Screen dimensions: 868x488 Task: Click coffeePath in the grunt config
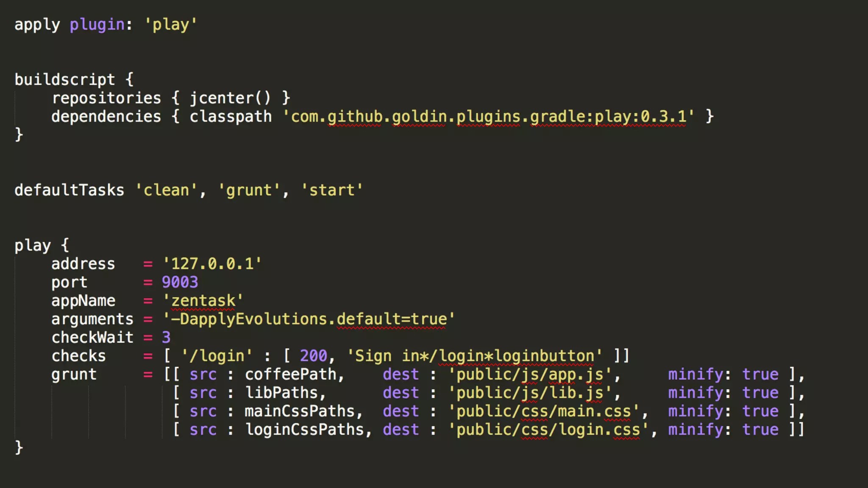291,374
